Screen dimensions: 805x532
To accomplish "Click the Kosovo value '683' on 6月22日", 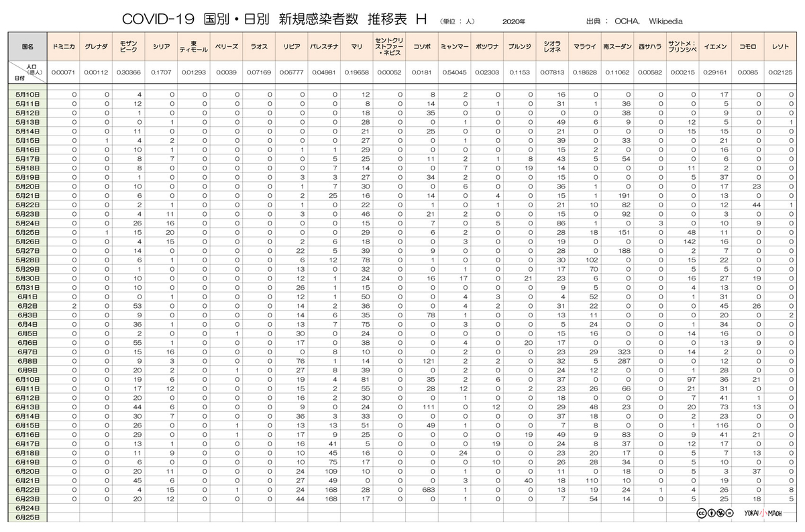I will pos(430,490).
